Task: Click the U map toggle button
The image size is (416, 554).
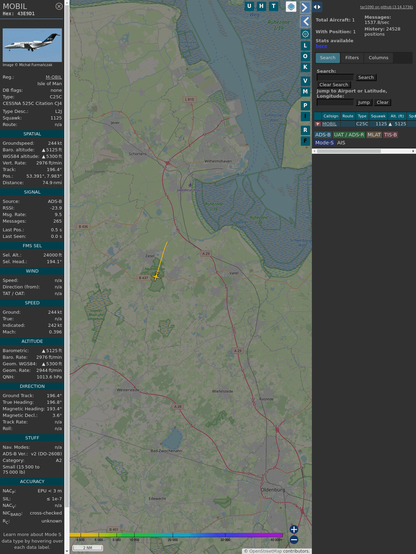Action: tap(250, 6)
